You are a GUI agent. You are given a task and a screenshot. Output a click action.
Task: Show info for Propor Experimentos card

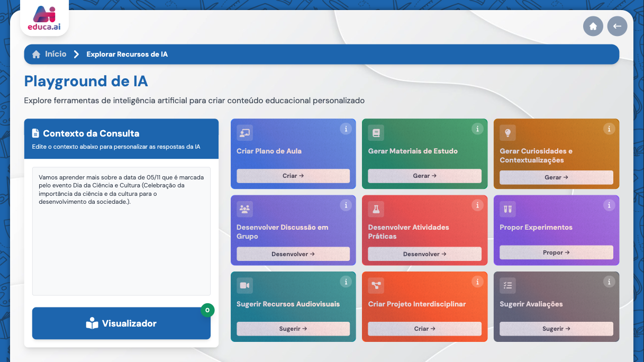click(609, 205)
